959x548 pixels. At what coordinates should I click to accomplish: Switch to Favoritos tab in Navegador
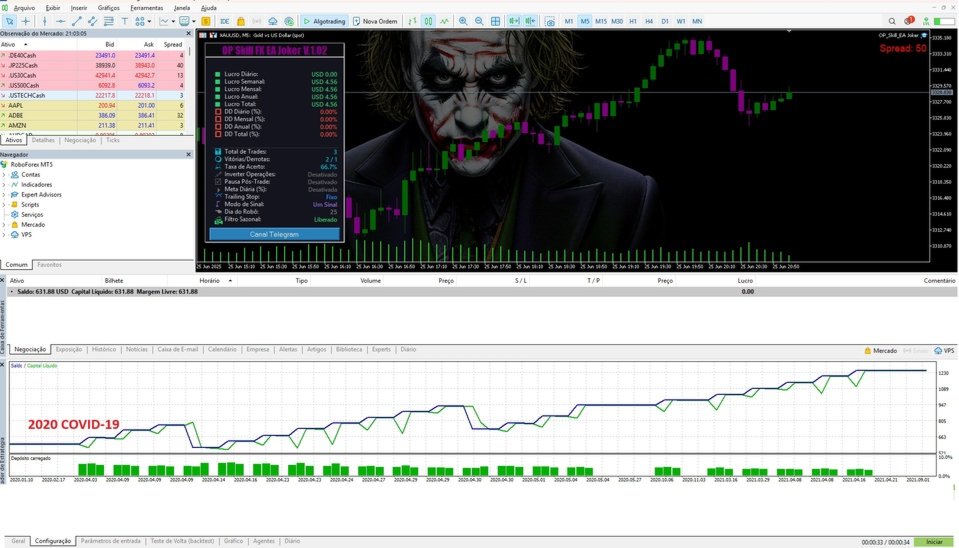[x=49, y=265]
